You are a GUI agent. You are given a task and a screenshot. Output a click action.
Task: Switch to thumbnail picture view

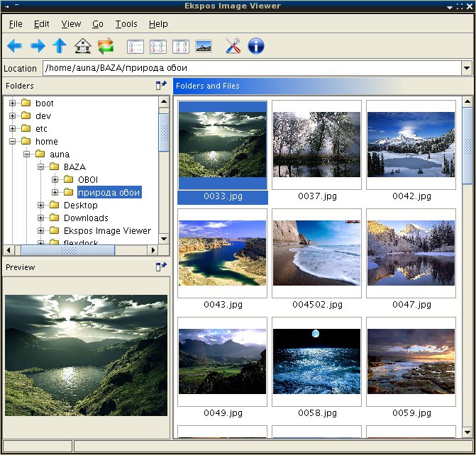[x=204, y=46]
